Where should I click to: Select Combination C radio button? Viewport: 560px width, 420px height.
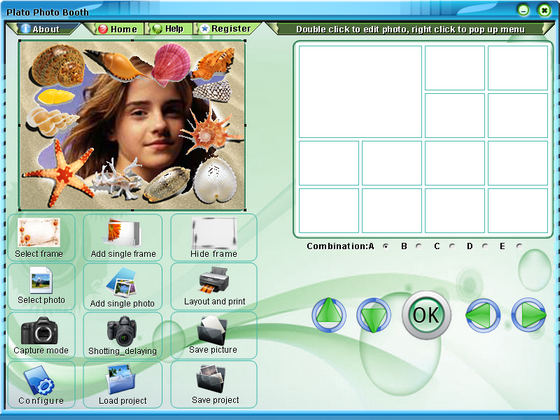click(x=452, y=246)
